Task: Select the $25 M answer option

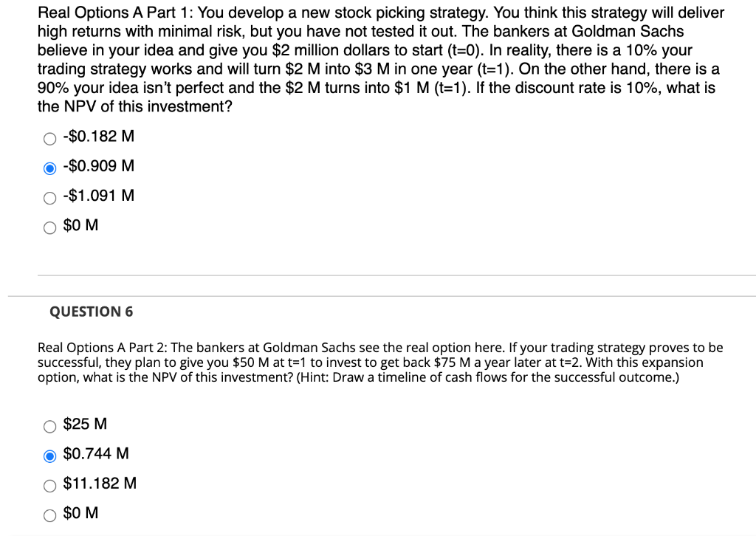Action: coord(49,426)
